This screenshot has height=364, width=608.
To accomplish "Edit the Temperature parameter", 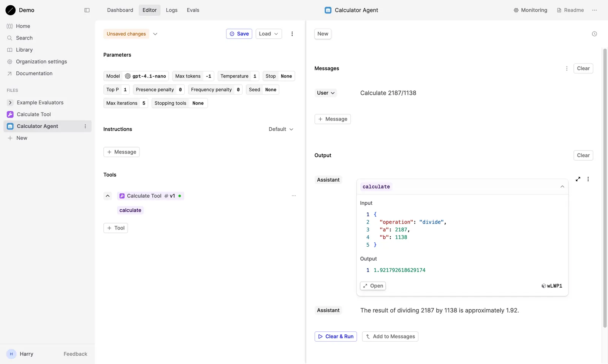I will [x=238, y=76].
